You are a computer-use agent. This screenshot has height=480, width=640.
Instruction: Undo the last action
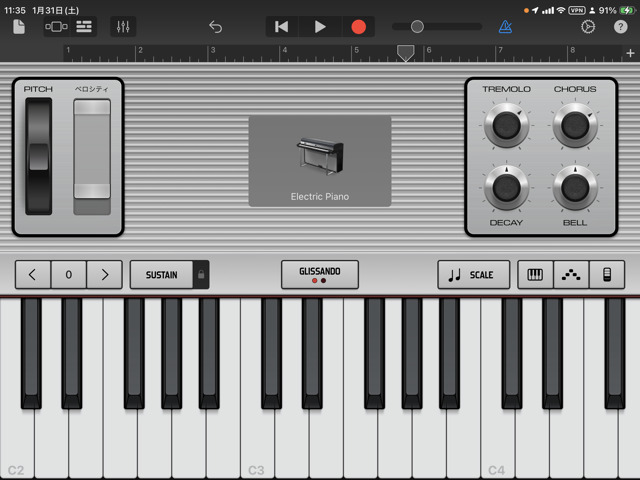(x=216, y=27)
